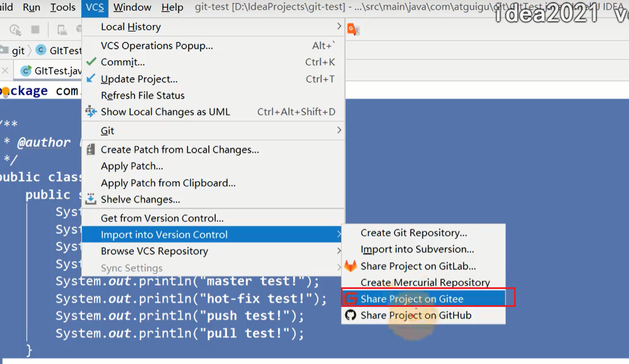Choose Commit... from the VCS menu
Screen dimensions: 629x364
213,62
